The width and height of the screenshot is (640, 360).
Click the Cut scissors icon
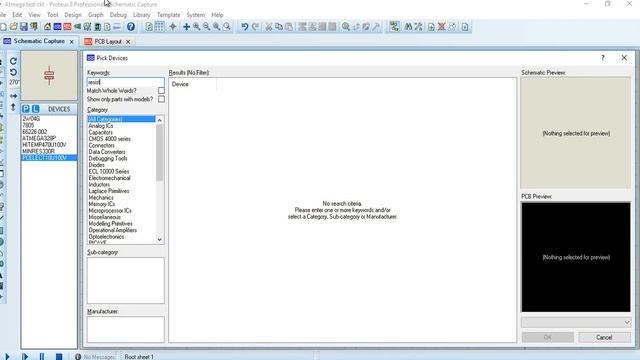click(269, 27)
